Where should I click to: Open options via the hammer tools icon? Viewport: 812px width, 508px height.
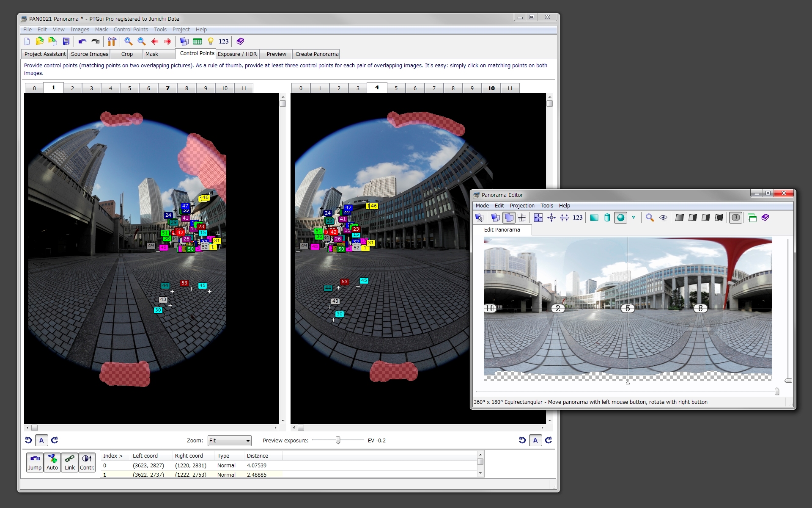coord(112,41)
